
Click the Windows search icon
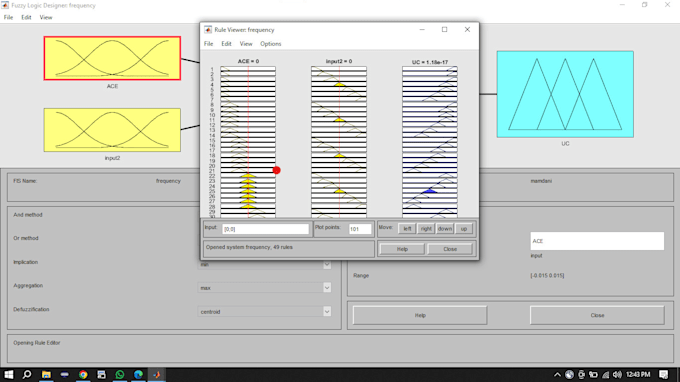coord(27,375)
